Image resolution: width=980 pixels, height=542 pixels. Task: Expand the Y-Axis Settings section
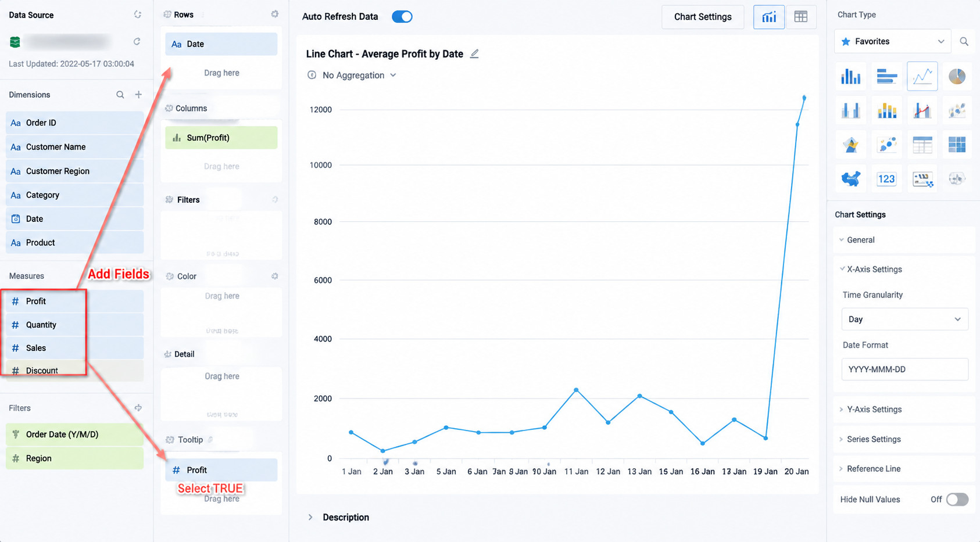(x=874, y=410)
